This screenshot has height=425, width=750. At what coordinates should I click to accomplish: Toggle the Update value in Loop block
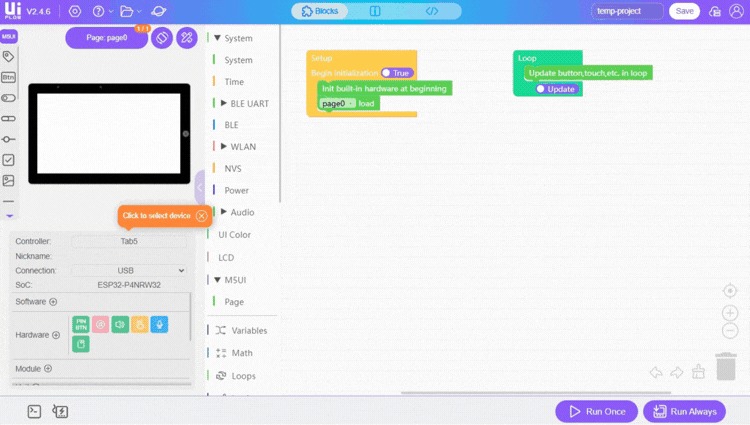(x=557, y=89)
